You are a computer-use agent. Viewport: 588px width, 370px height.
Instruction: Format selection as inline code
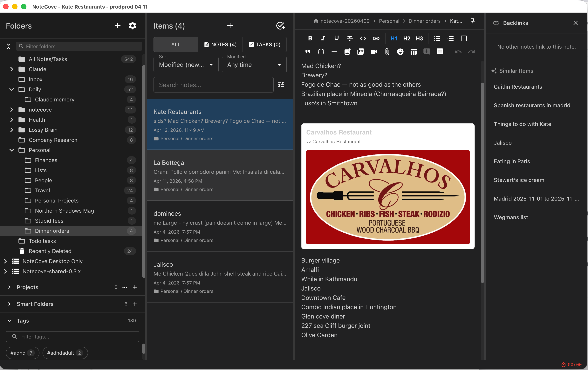(363, 38)
